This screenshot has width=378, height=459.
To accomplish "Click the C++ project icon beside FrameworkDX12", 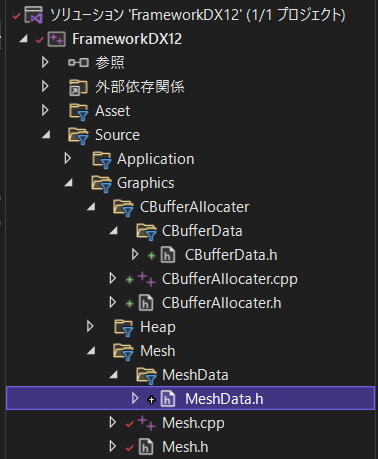I will tap(57, 39).
